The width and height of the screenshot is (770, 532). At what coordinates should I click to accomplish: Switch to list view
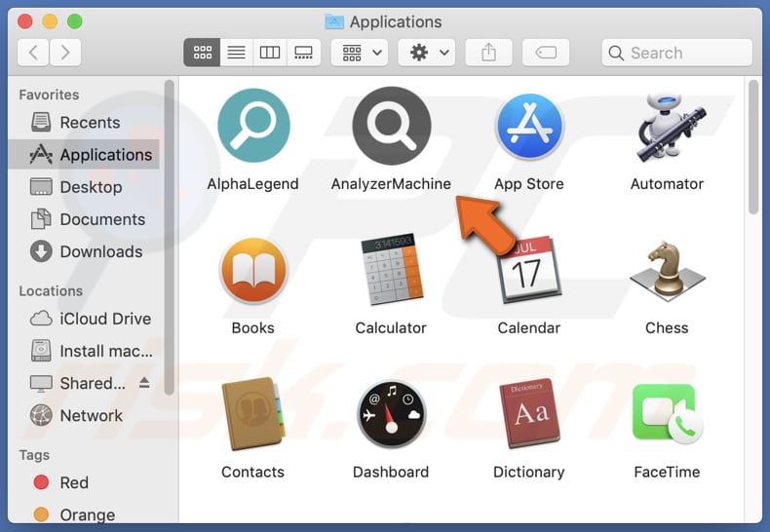pyautogui.click(x=236, y=53)
